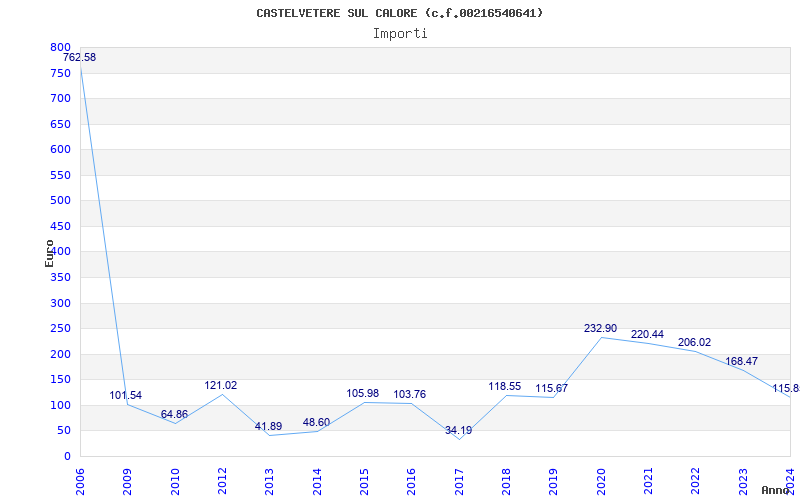Click the 2019 year axis label

[x=554, y=482]
